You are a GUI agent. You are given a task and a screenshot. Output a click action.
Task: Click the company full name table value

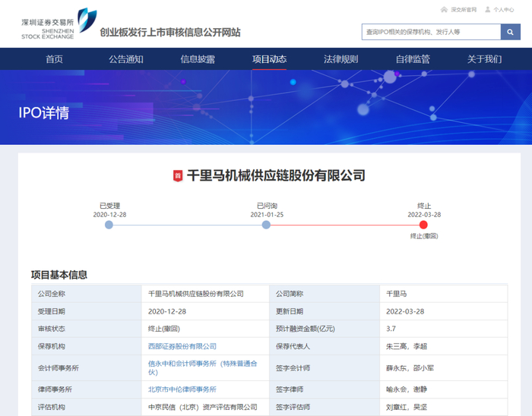pyautogui.click(x=205, y=294)
